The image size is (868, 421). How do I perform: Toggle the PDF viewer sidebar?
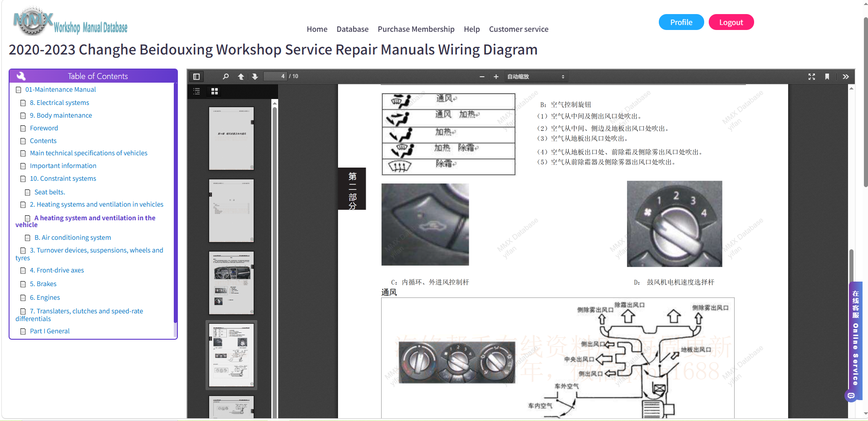point(196,76)
